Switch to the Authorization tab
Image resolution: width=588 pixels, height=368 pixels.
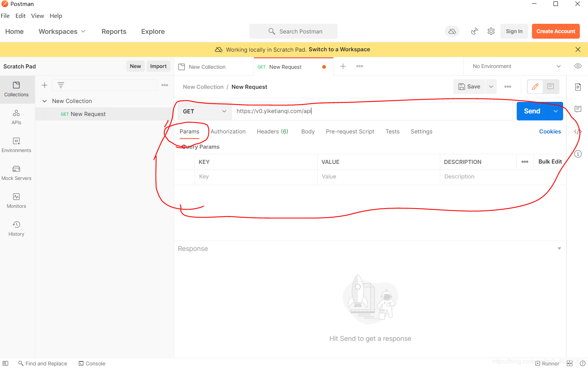point(228,132)
